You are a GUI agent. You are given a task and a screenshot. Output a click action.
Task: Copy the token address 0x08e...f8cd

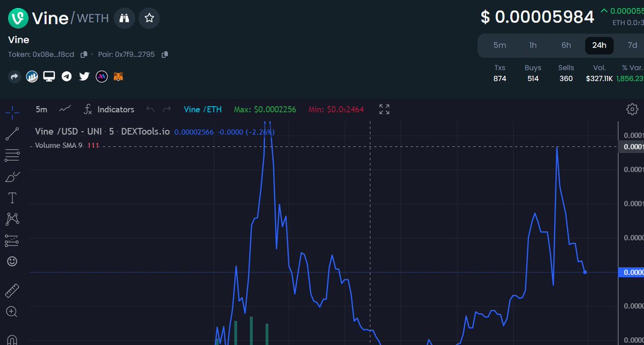(83, 54)
